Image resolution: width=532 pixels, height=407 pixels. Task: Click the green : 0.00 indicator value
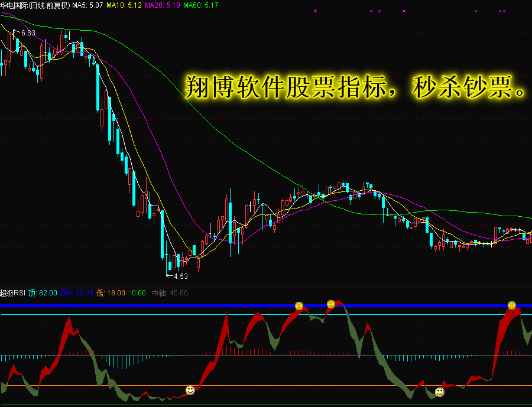pos(137,293)
